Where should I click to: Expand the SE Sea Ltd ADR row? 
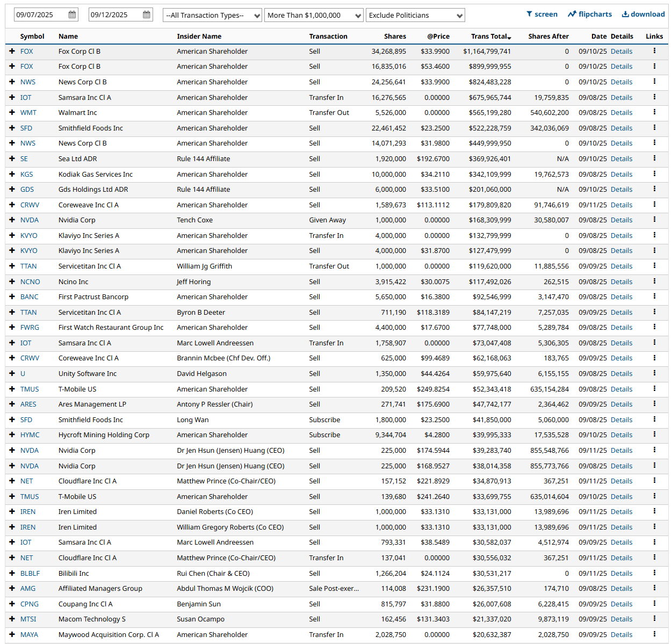pyautogui.click(x=12, y=158)
